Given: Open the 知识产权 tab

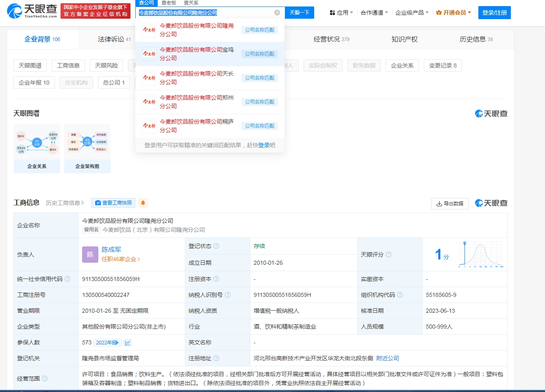Looking at the screenshot, I should tap(404, 39).
